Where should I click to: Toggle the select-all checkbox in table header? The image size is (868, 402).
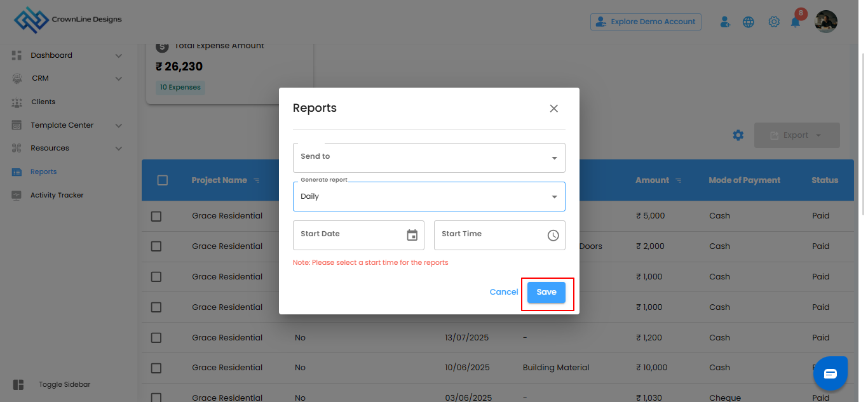(x=162, y=180)
